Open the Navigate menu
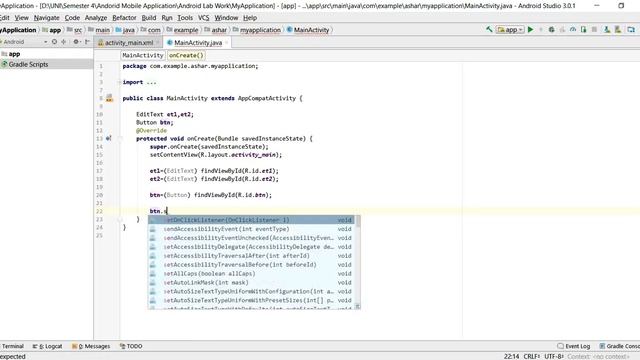 click(47, 18)
